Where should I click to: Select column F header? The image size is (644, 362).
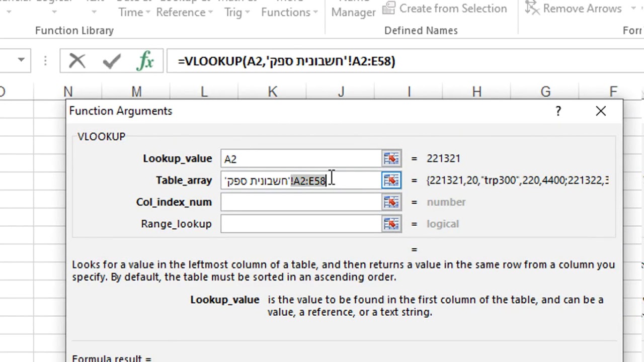613,92
